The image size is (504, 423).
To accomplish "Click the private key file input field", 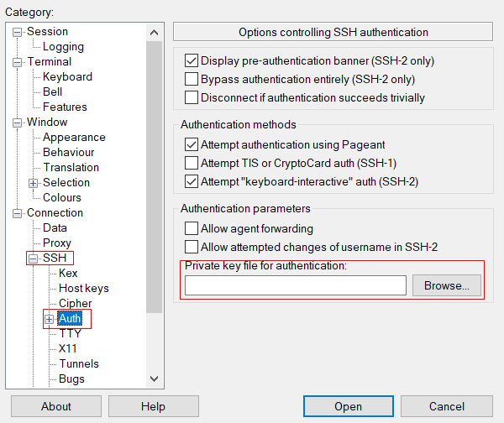I will tap(296, 285).
